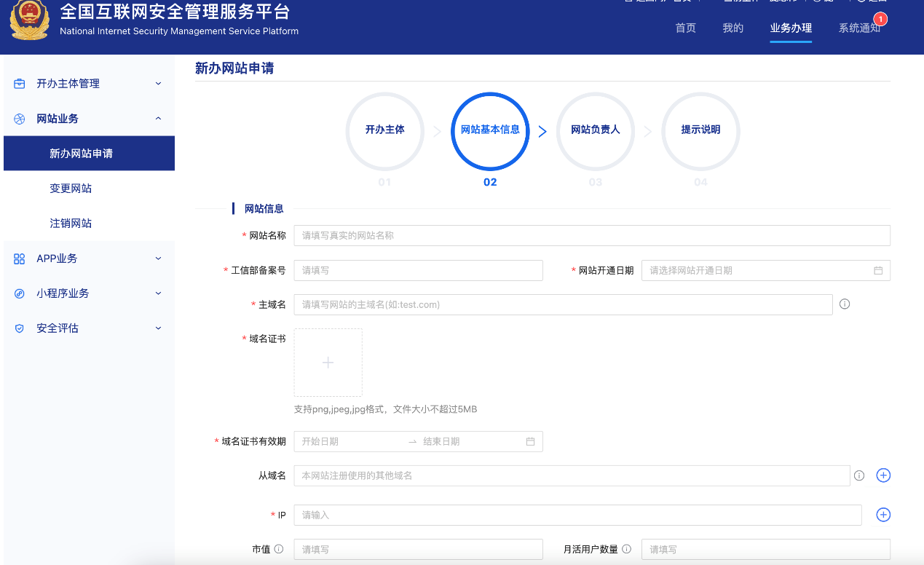
Task: Click the APP业务 grid icon
Action: (18, 258)
